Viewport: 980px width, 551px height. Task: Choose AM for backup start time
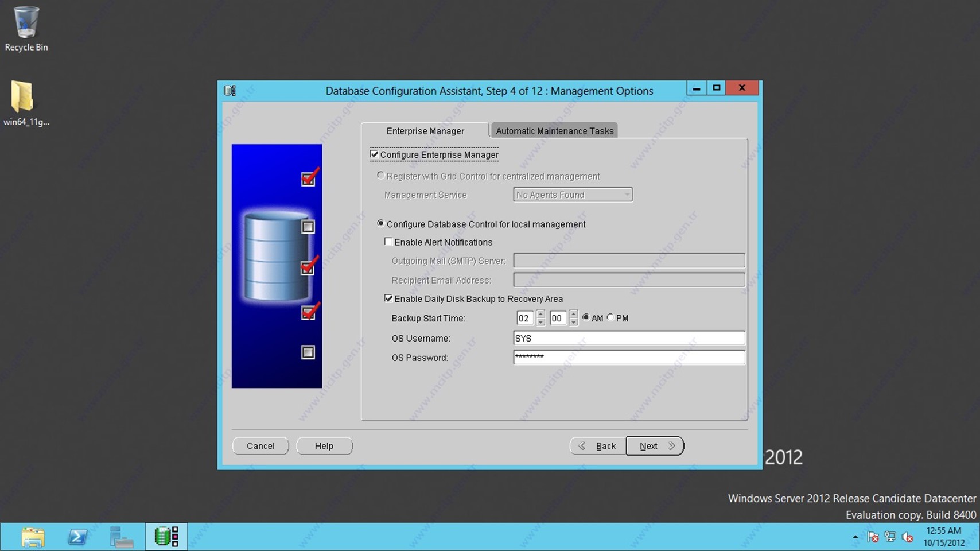coord(586,317)
